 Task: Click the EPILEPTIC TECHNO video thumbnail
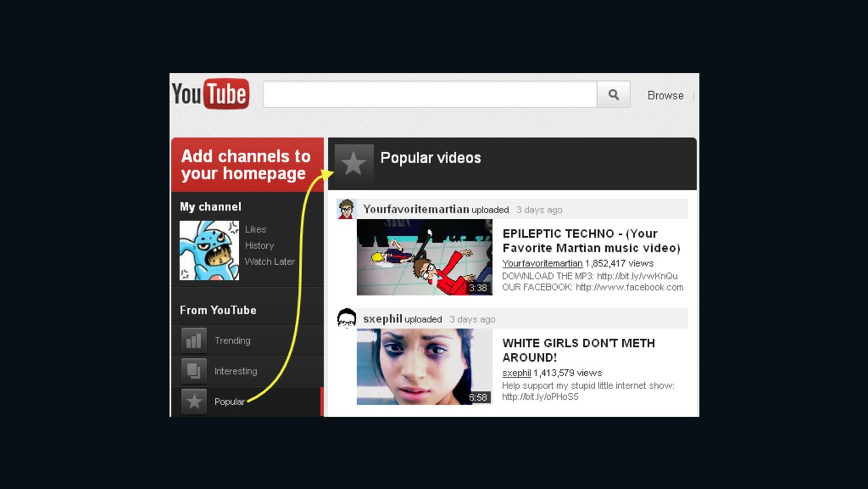tap(424, 257)
